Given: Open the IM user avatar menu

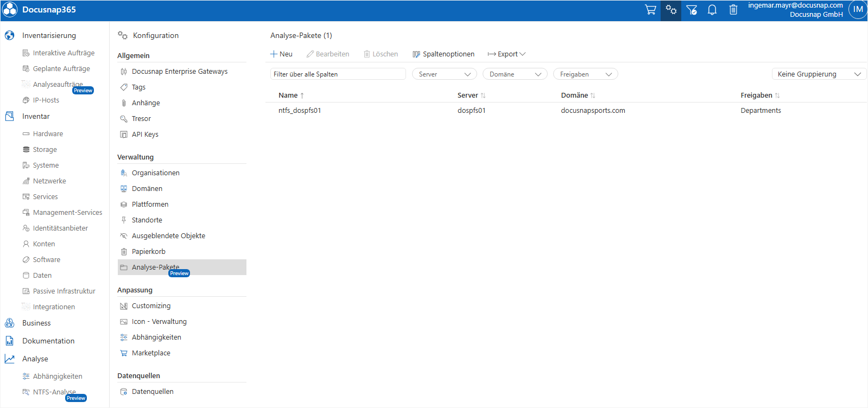Looking at the screenshot, I should pos(858,9).
